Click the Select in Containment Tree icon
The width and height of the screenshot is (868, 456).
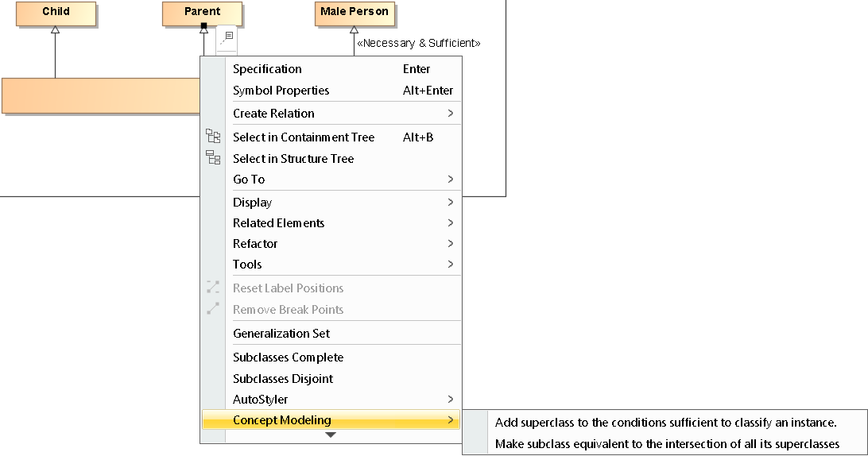(213, 137)
